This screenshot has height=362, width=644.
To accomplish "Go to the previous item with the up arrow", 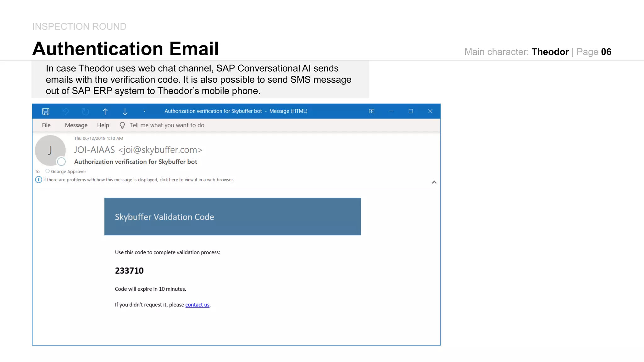I will [x=105, y=112].
